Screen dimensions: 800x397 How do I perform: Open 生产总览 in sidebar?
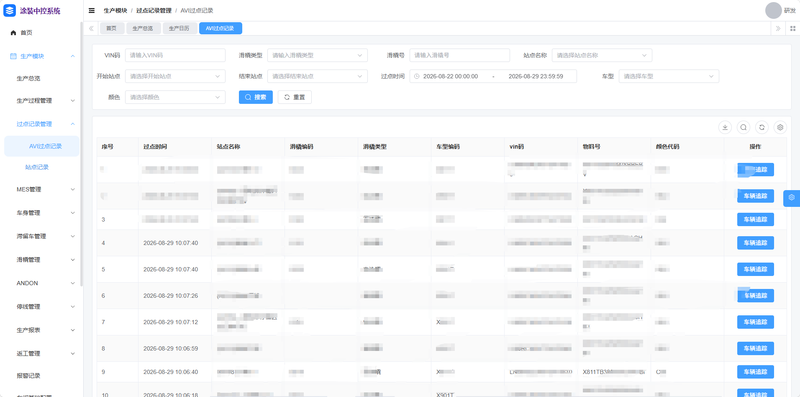click(28, 79)
